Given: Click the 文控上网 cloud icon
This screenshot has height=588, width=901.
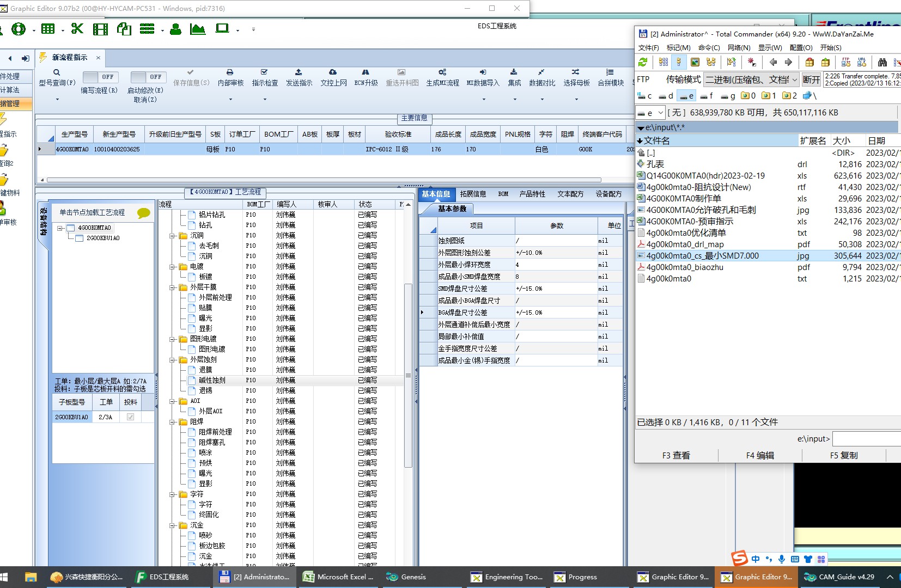Looking at the screenshot, I should (333, 72).
